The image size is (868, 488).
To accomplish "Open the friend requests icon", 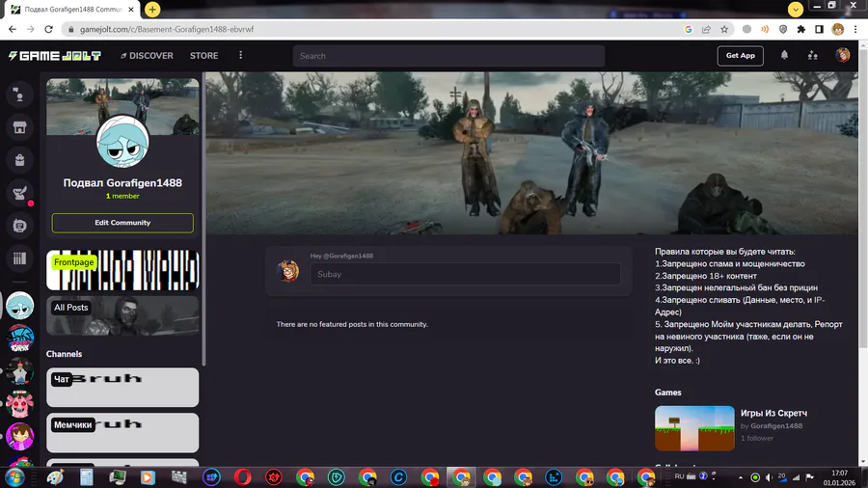I will [x=812, y=55].
